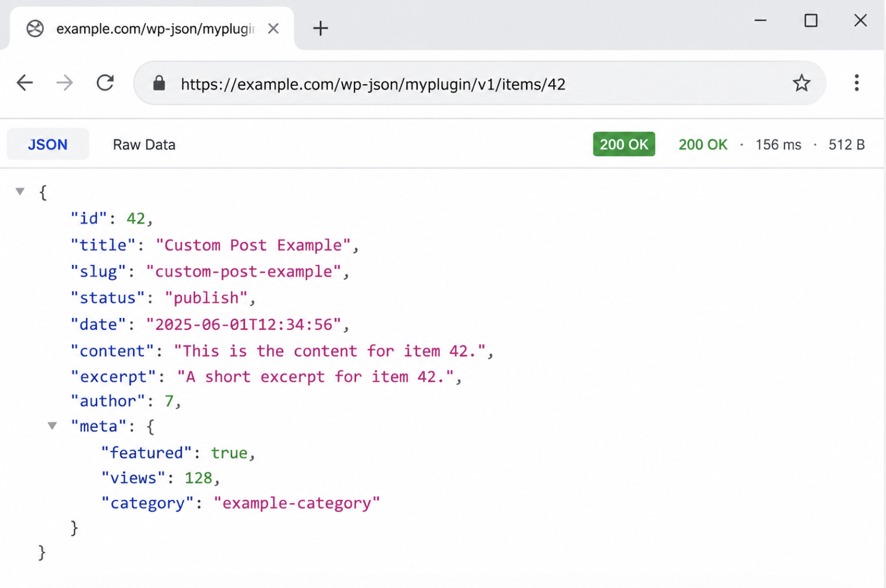
Task: Open a new tab with the plus button
Action: [320, 28]
